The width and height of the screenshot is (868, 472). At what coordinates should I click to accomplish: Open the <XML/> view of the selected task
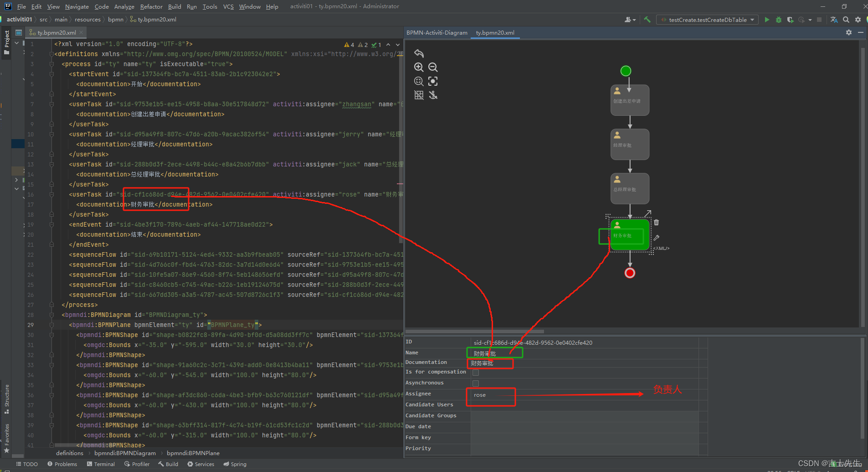pyautogui.click(x=662, y=249)
